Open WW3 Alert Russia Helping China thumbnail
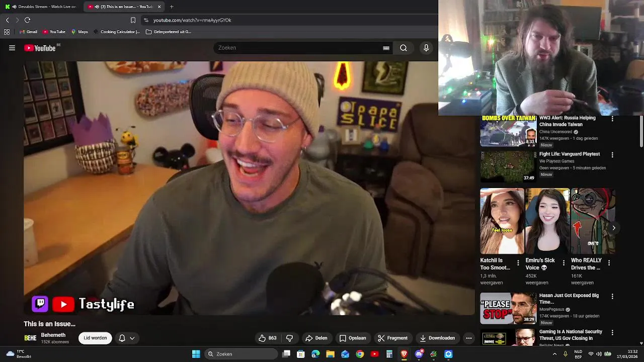The width and height of the screenshot is (644, 362). (508, 131)
